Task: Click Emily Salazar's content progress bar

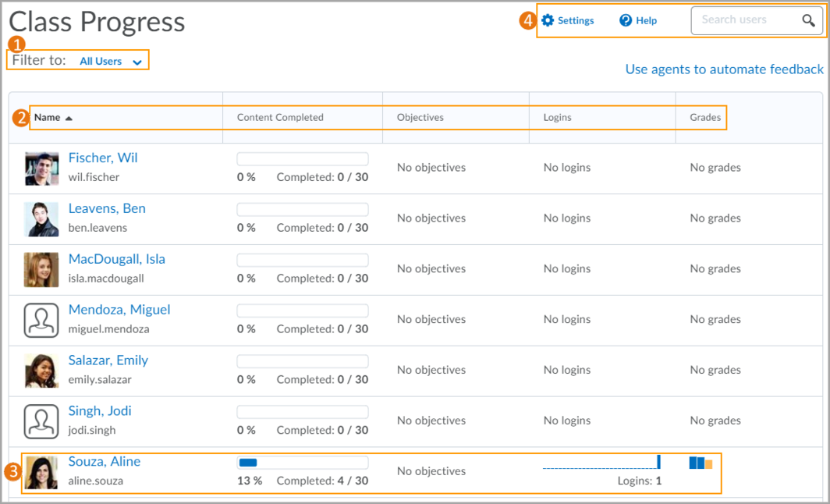Action: point(303,361)
